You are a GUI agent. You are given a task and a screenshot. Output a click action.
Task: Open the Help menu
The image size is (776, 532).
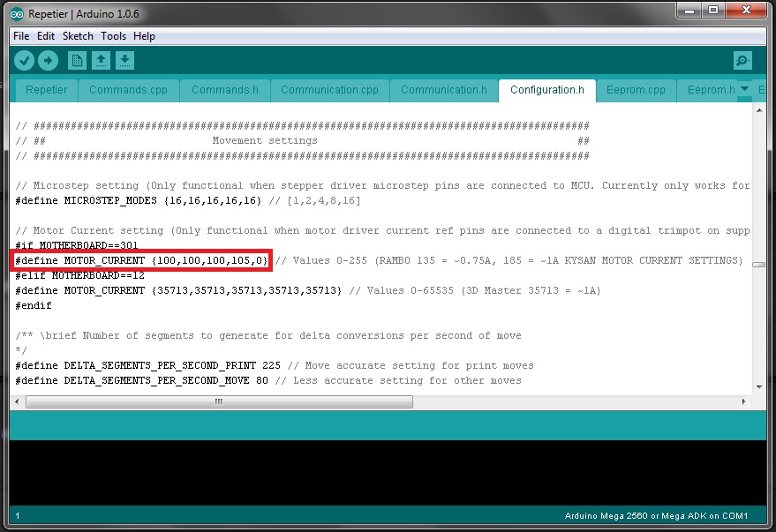[x=144, y=36]
